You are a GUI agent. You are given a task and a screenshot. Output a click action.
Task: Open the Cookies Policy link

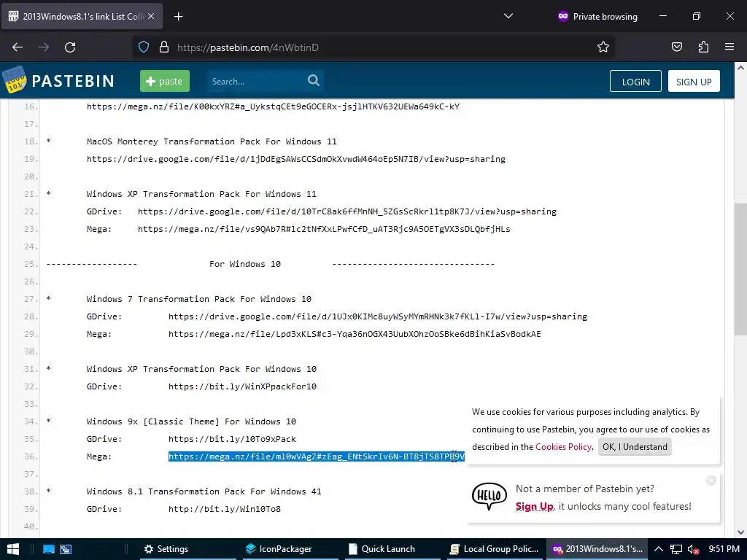[563, 447]
